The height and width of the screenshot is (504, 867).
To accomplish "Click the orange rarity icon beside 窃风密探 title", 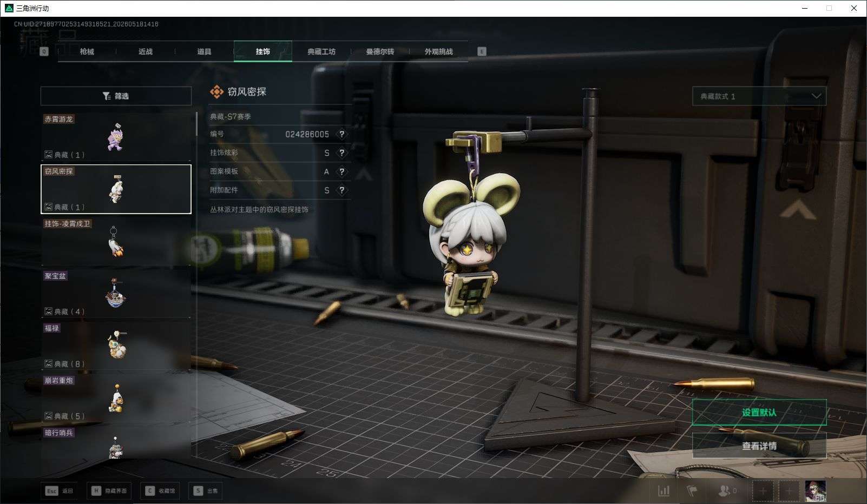I will 216,92.
